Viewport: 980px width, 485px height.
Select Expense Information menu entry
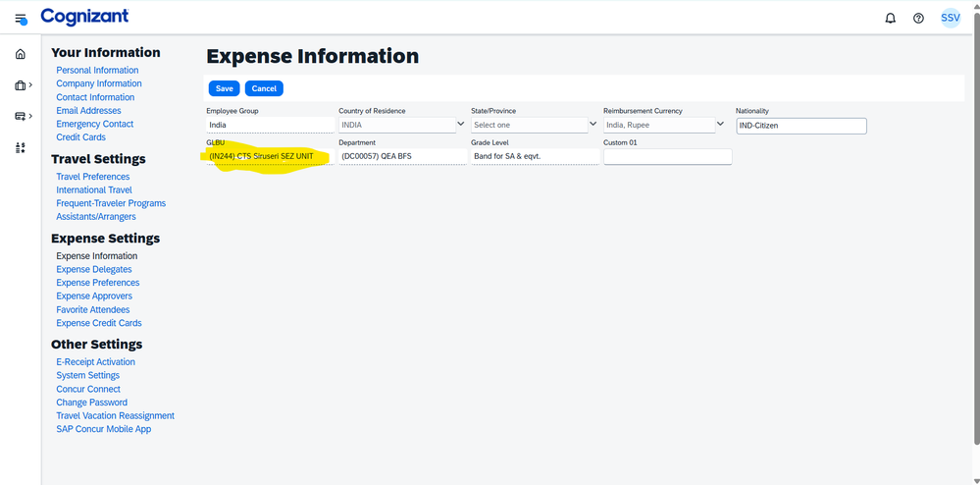[x=97, y=256]
